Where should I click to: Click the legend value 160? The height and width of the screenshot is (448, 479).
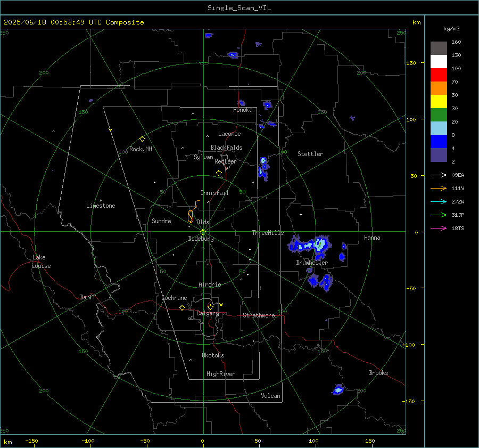[456, 42]
